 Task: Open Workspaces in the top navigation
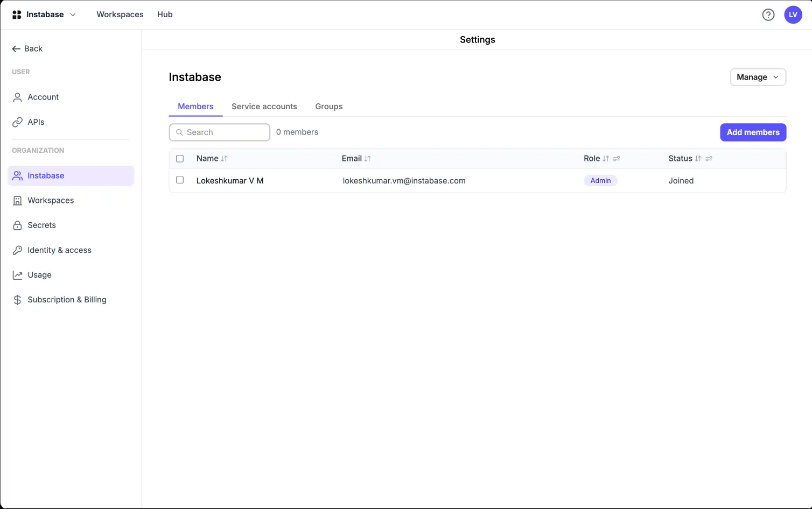(120, 15)
